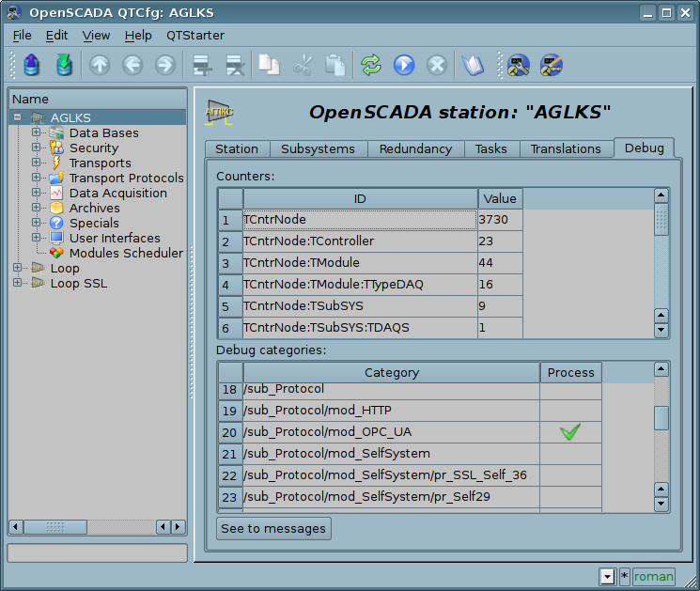Image resolution: width=700 pixels, height=591 pixels.
Task: Toggle the Process cell for /sub_Protocol/mod_HTTP
Action: (570, 411)
